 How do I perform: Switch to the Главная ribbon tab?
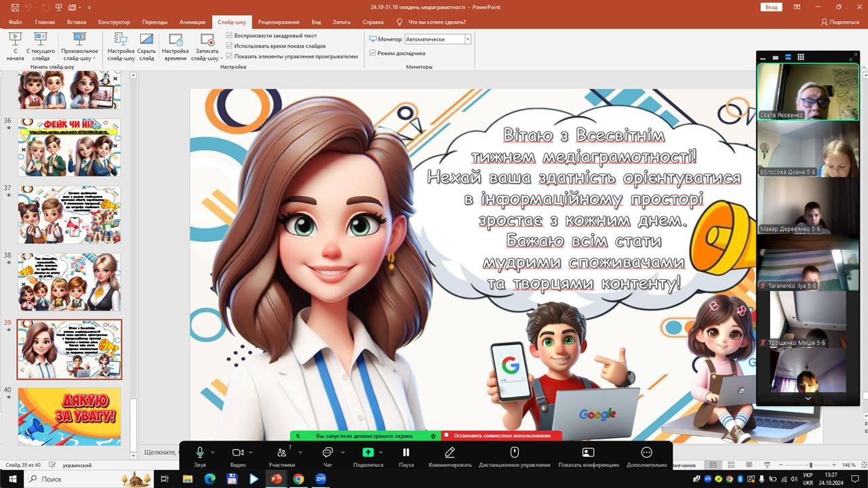45,22
